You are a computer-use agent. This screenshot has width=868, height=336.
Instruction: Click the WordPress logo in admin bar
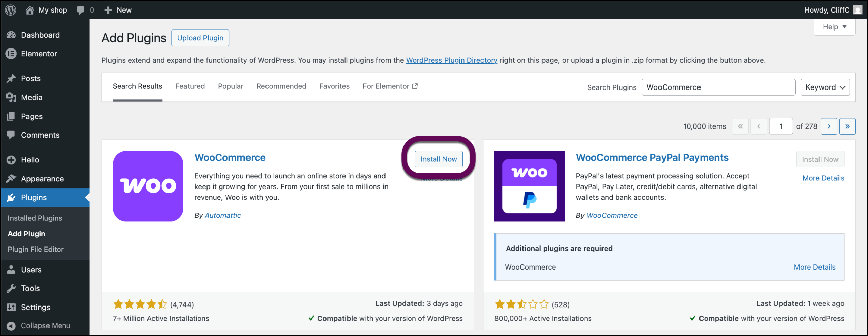tap(11, 10)
